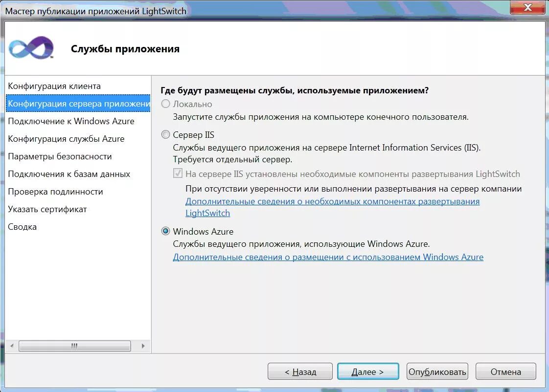
Task: Click the sidebar horizontal scrollbar thumb
Action: [x=74, y=346]
